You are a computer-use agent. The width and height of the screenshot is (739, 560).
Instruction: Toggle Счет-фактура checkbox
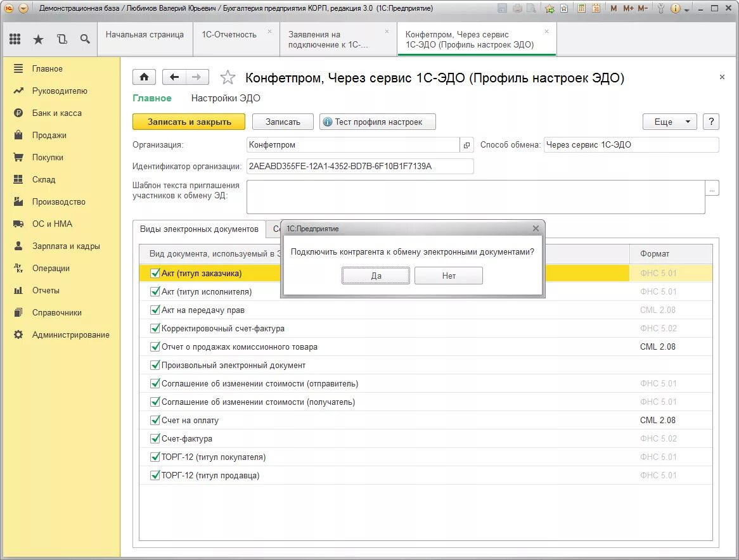pyautogui.click(x=155, y=438)
